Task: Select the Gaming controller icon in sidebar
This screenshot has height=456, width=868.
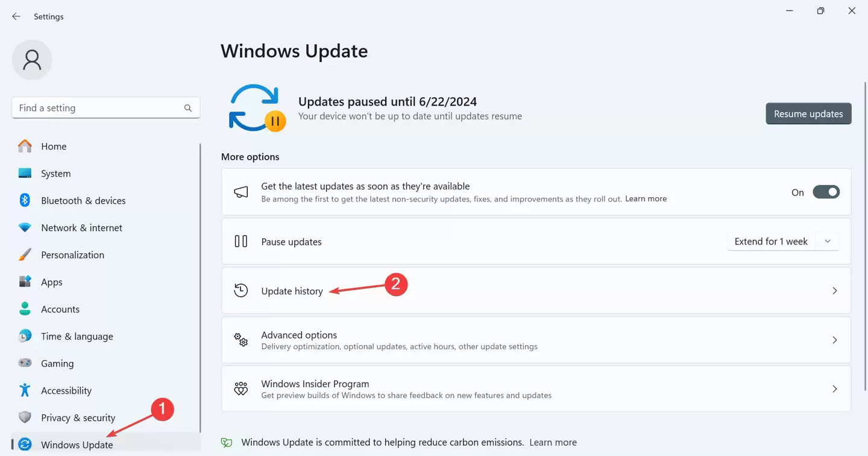Action: 25,363
